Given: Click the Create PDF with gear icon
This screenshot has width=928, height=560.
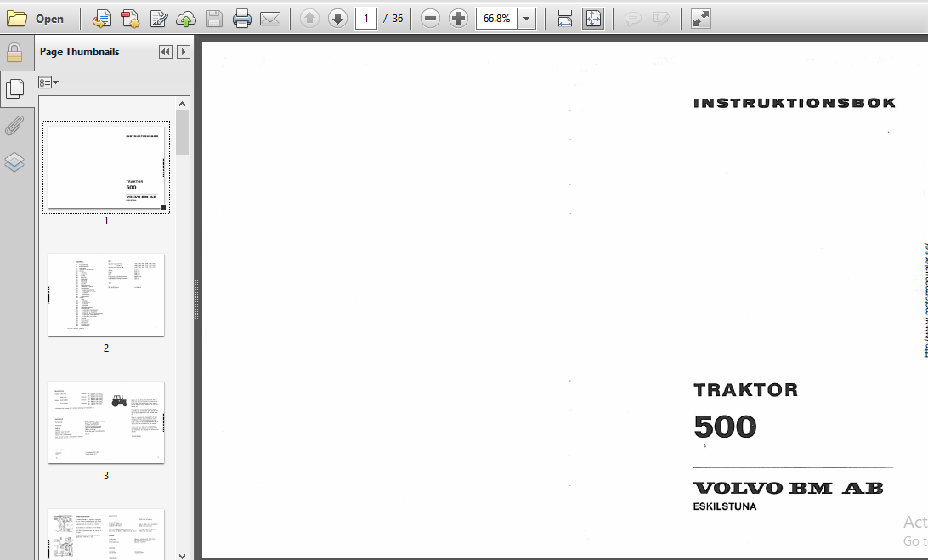Looking at the screenshot, I should (x=130, y=19).
